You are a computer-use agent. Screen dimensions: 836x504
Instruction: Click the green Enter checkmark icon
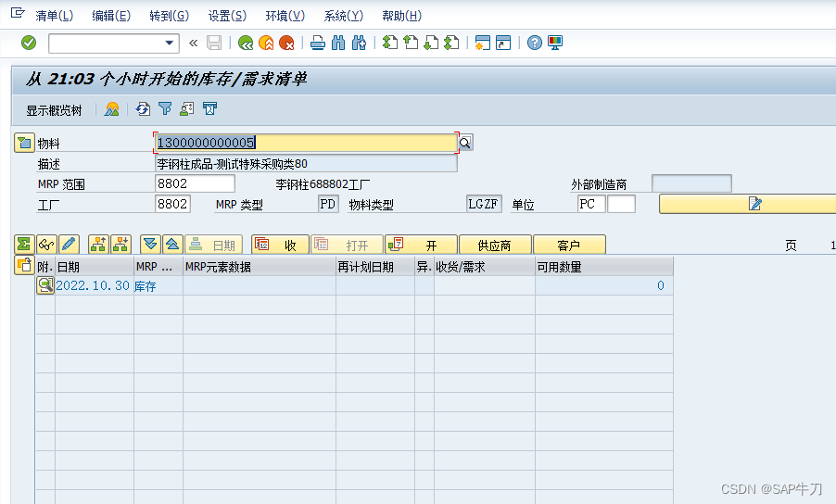coord(29,43)
